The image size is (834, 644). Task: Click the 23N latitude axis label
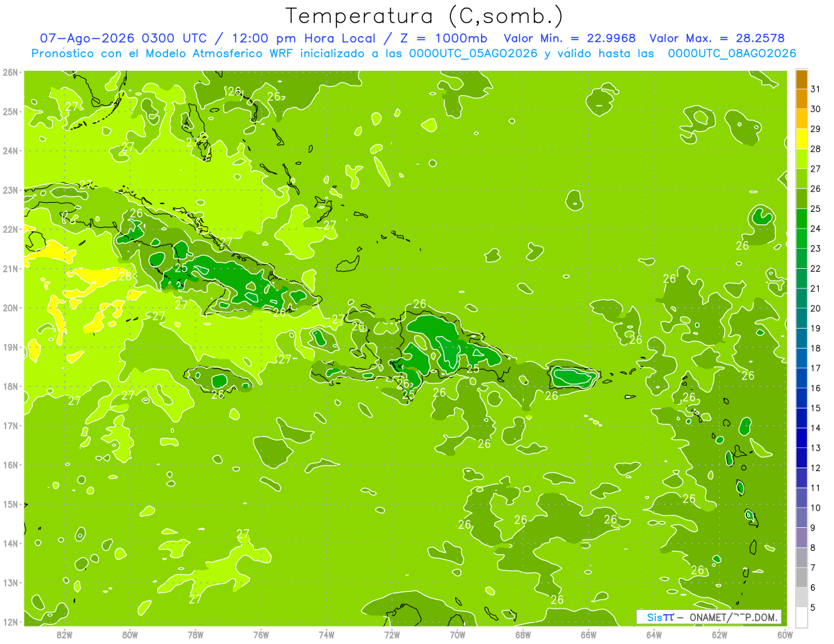(10, 190)
